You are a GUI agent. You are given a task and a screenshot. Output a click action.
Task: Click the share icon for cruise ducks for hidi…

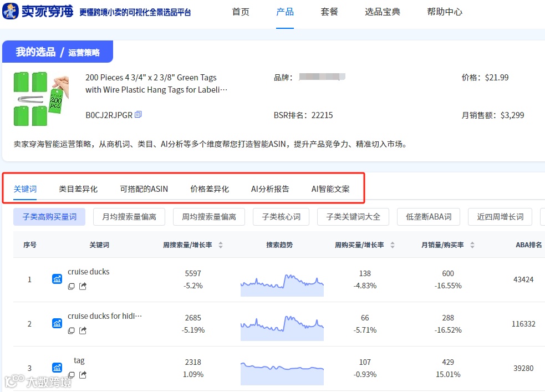(x=83, y=330)
